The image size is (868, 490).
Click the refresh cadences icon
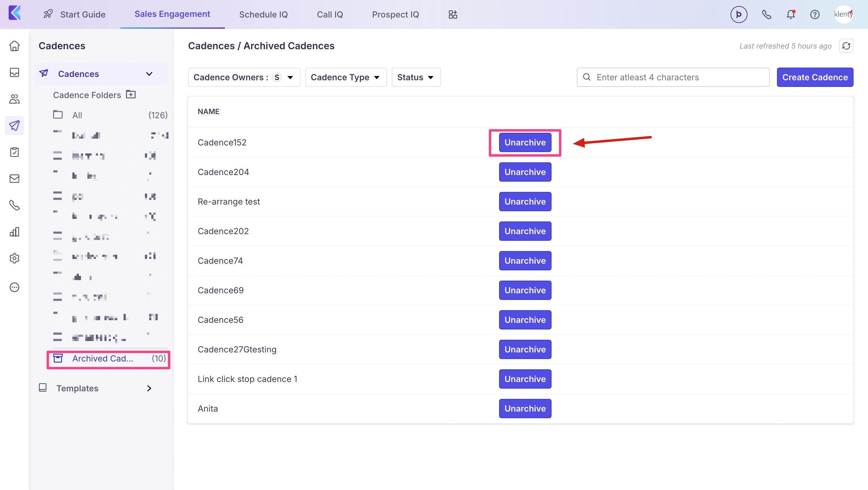tap(846, 46)
